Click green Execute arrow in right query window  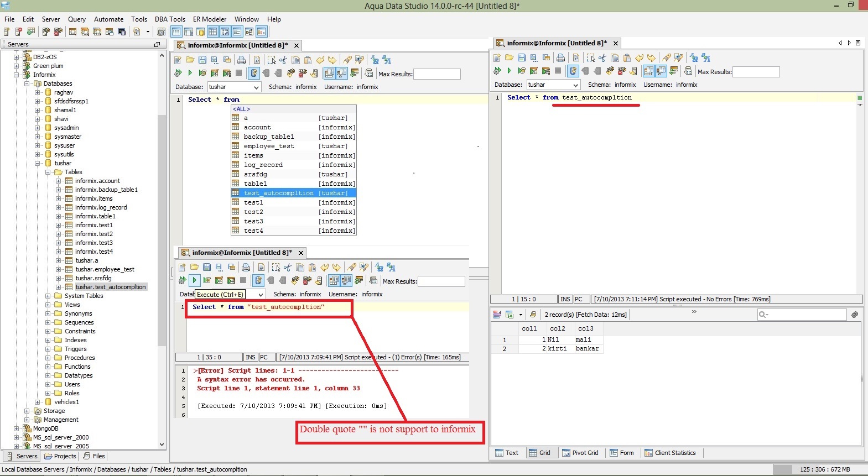(509, 71)
